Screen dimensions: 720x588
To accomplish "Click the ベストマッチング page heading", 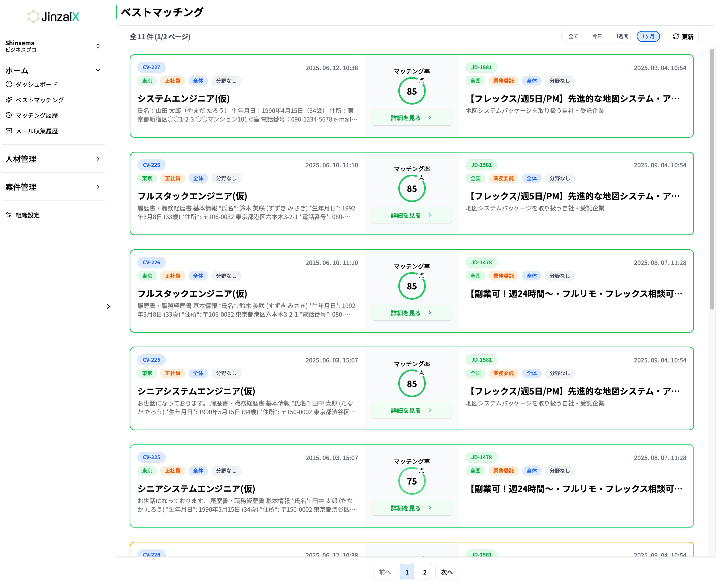I will [x=162, y=12].
